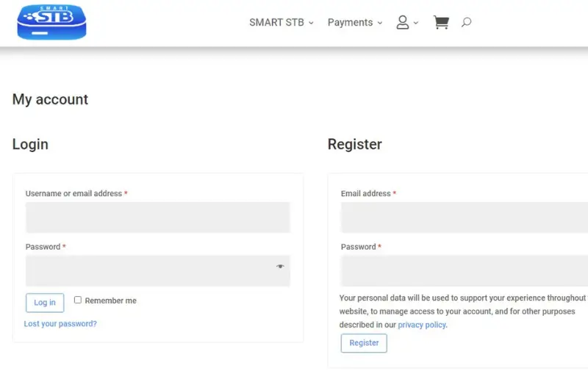Focus the Login password field

147,270
